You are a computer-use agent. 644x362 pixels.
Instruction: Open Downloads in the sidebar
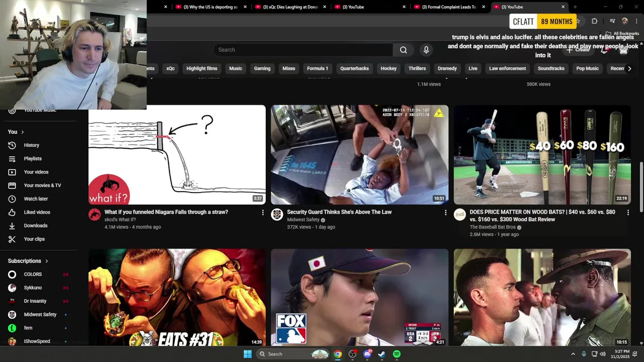point(35,226)
